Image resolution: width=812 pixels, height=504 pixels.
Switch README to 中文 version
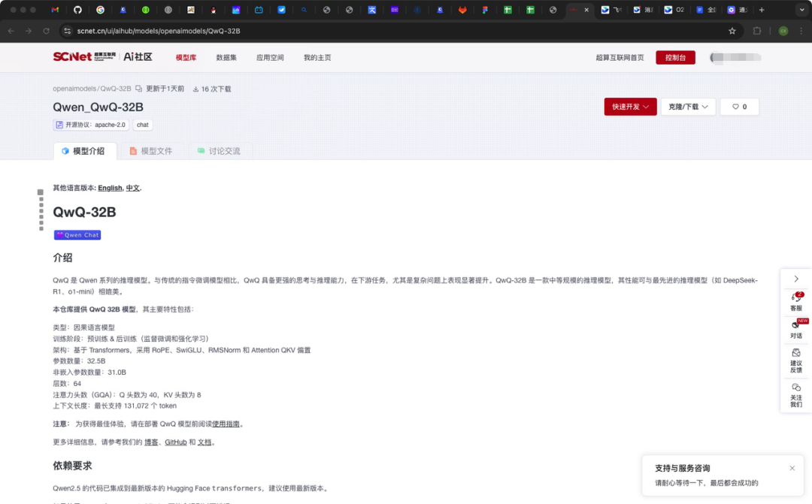132,188
